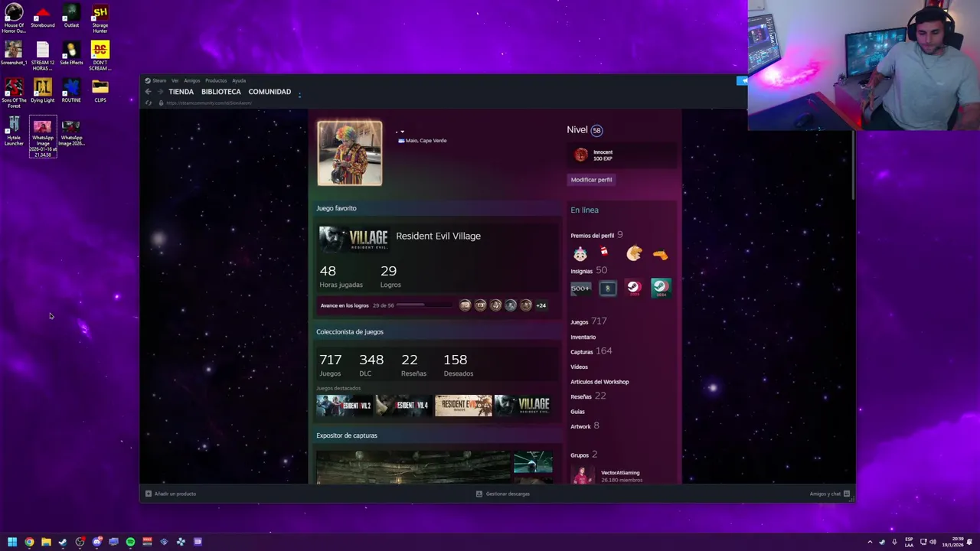Select the Storage Hunter desktop shortcut
Screen dimensions: 980x551
(x=100, y=19)
